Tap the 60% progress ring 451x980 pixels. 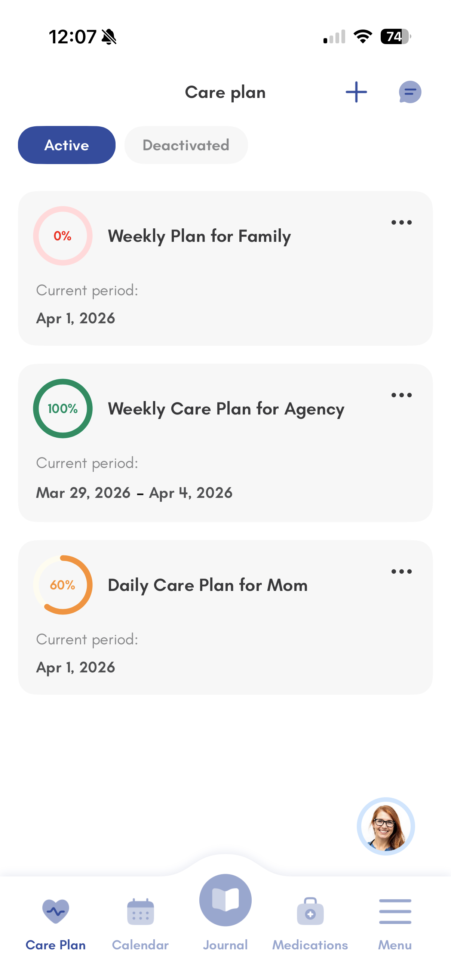tap(63, 585)
